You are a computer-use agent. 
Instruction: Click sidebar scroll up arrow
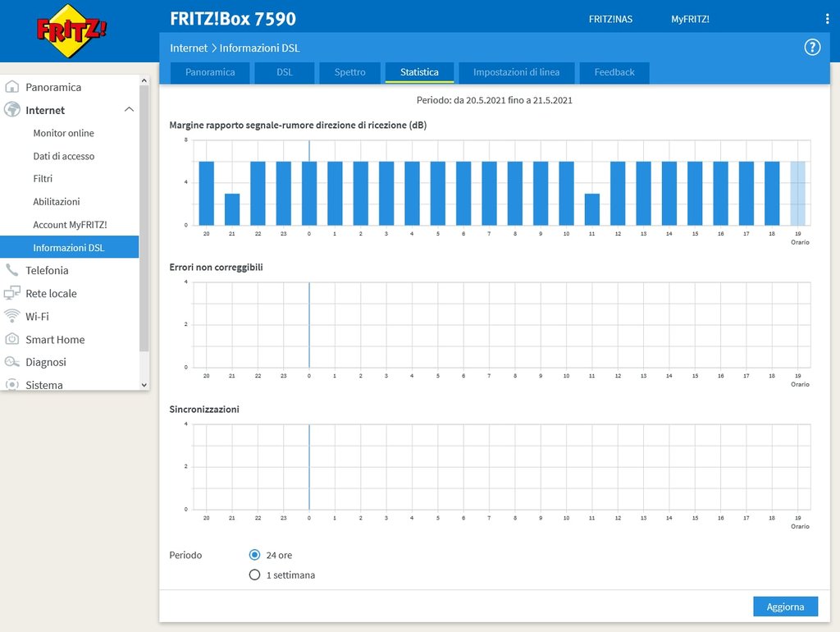pyautogui.click(x=144, y=80)
